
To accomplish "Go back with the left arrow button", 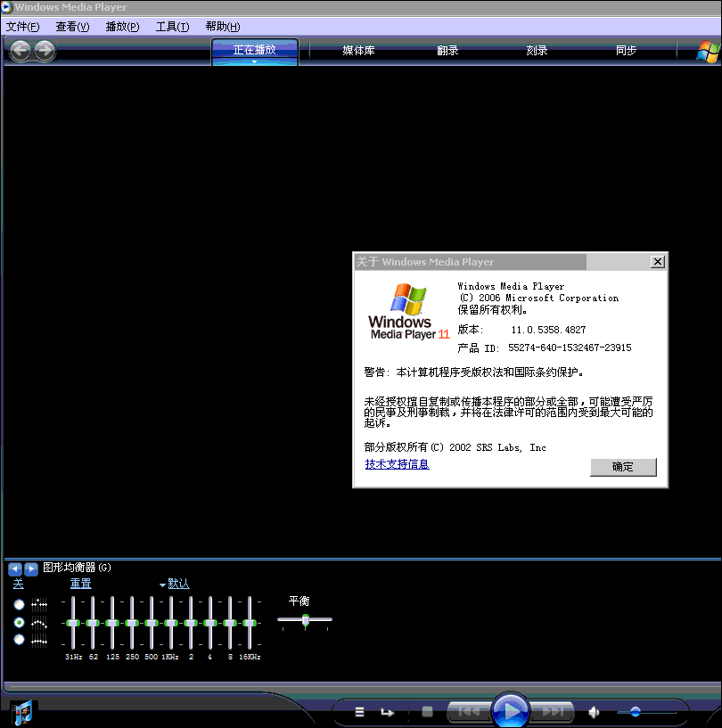I will point(21,50).
